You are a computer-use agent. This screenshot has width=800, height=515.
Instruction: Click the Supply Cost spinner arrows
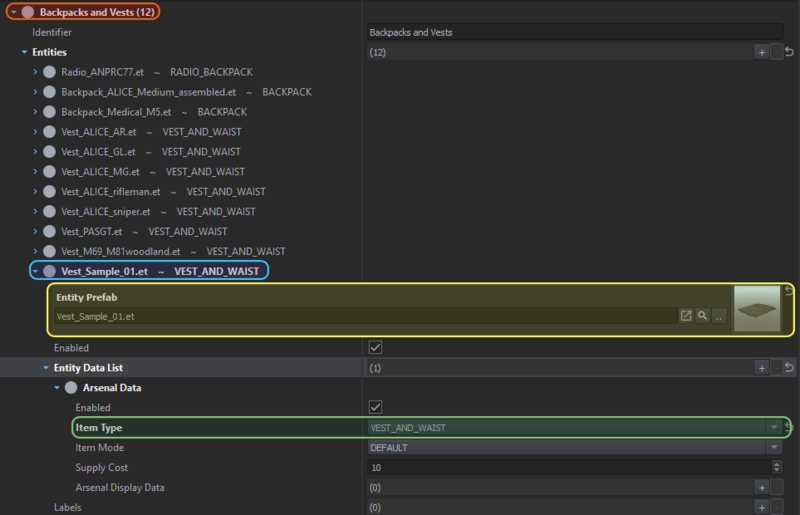[777, 468]
